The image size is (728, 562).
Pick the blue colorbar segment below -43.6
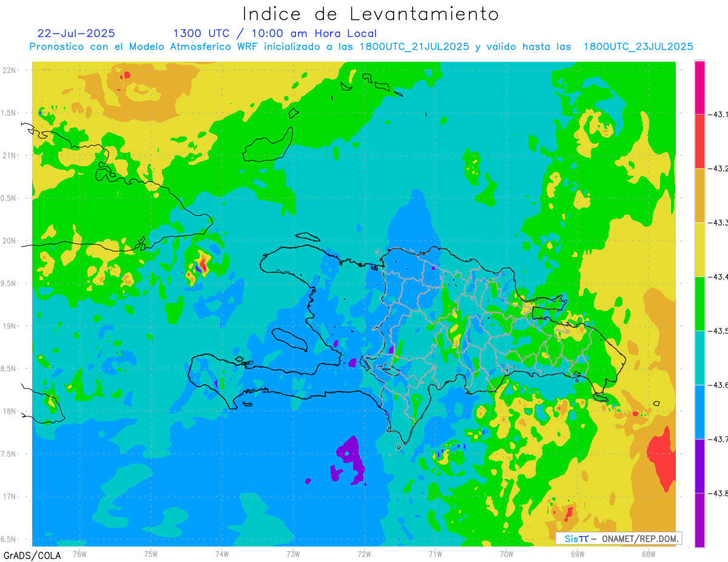tap(699, 412)
